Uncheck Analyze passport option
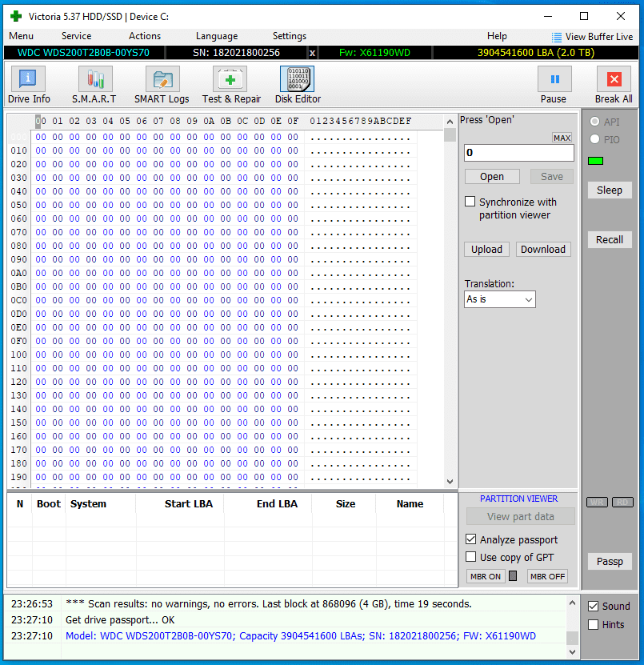 (470, 539)
